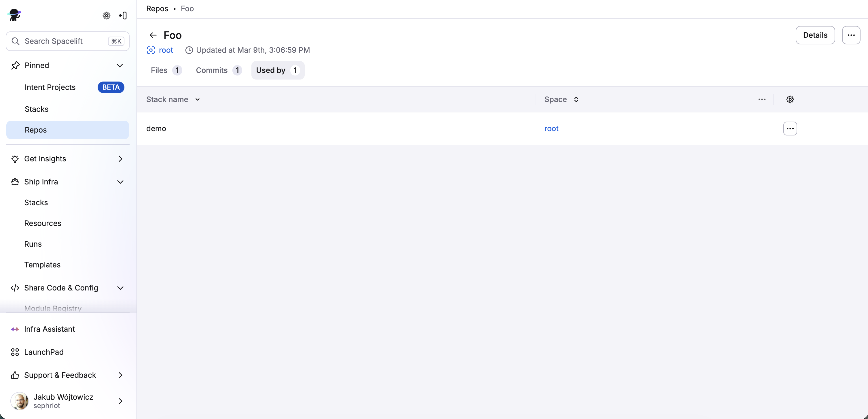Click the Details button
This screenshot has height=419, width=868.
tap(815, 35)
